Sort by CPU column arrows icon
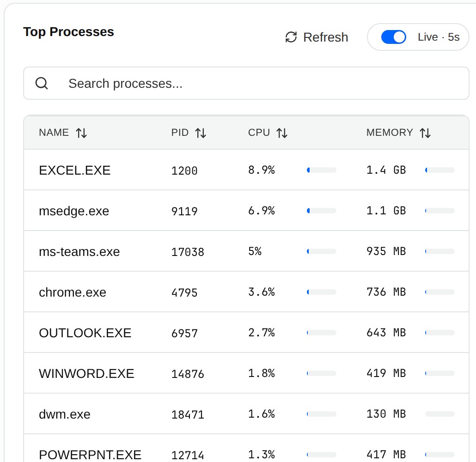 [x=282, y=133]
